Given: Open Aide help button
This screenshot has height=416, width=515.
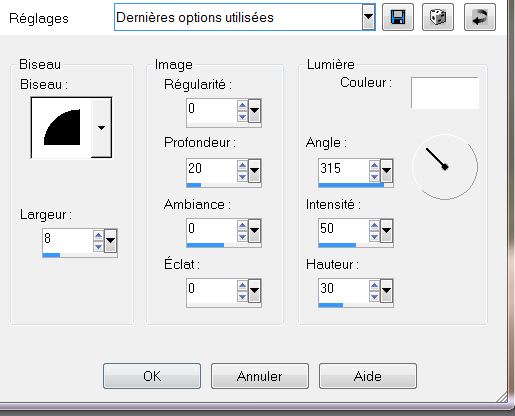Looking at the screenshot, I should [x=368, y=376].
